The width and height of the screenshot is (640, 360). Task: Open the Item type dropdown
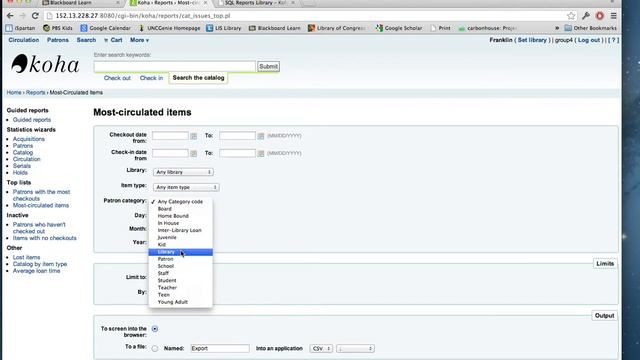pos(186,187)
